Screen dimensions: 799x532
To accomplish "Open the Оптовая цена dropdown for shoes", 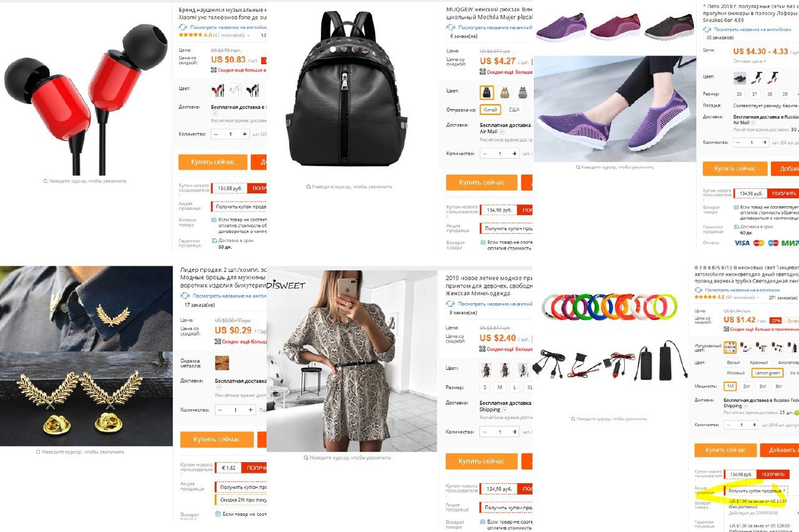I will 748,61.
